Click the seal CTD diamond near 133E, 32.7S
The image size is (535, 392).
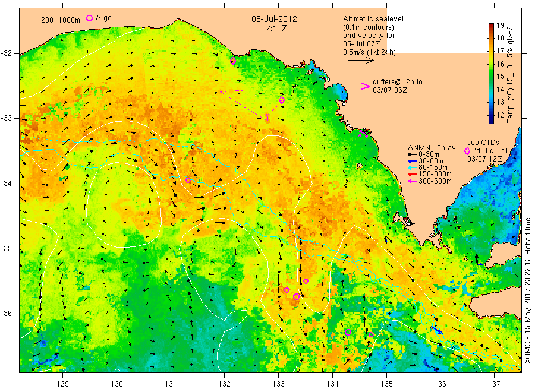(x=282, y=100)
